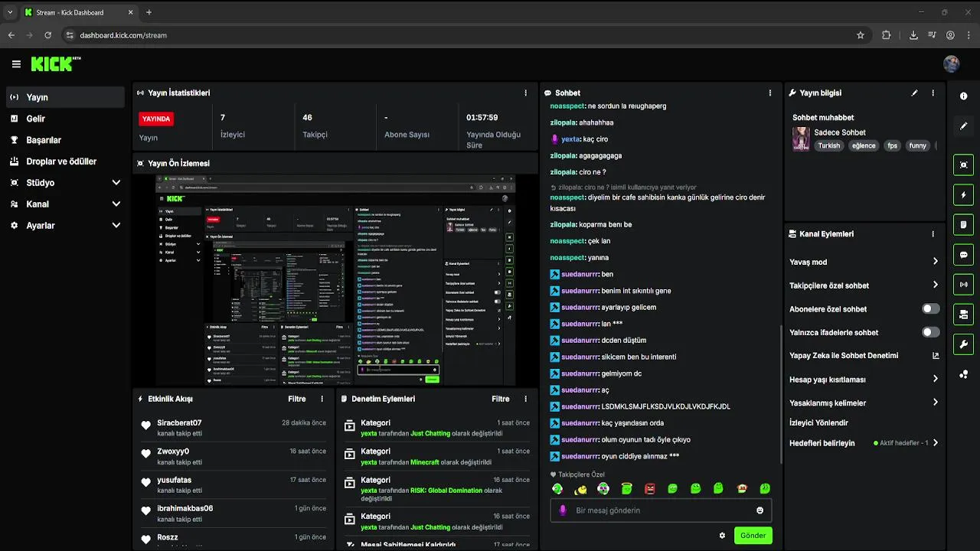Viewport: 980px width, 551px height.
Task: Edit stream info with the pencil icon
Action: [x=914, y=93]
